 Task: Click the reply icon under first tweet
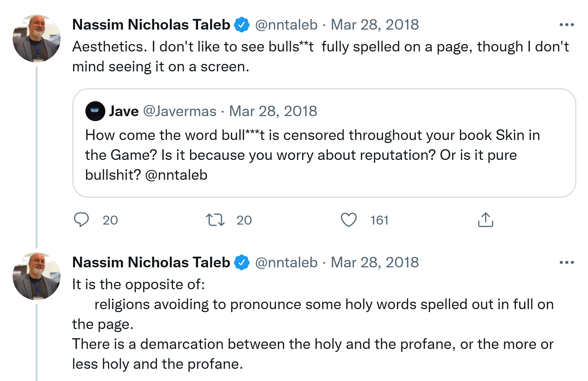coord(81,220)
